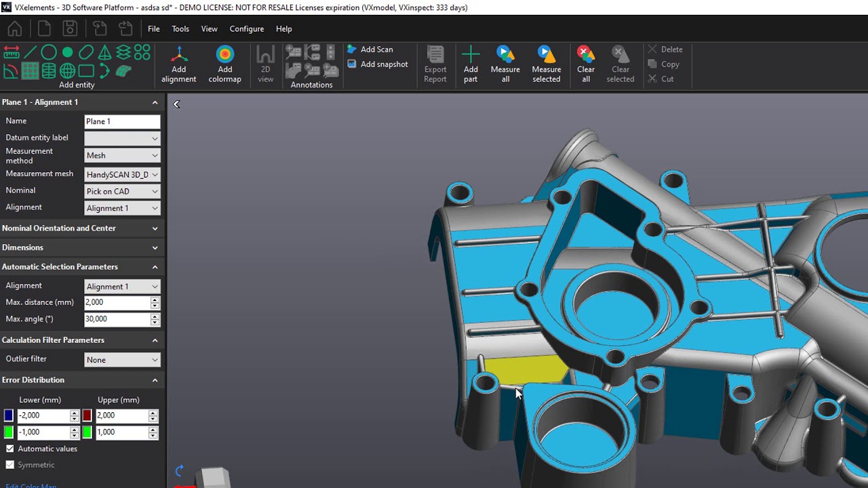Collapse the Error Distribution section
Viewport: 868px width, 488px height.
(x=155, y=380)
